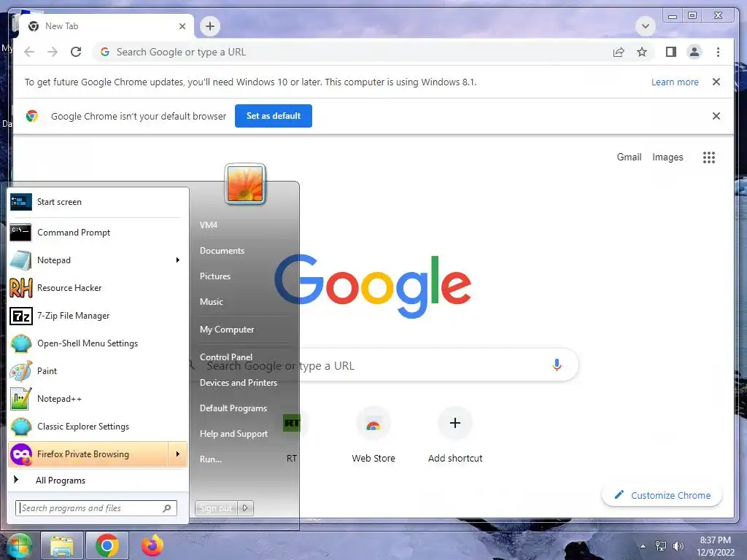Click Add shortcut plus icon

[x=455, y=423]
